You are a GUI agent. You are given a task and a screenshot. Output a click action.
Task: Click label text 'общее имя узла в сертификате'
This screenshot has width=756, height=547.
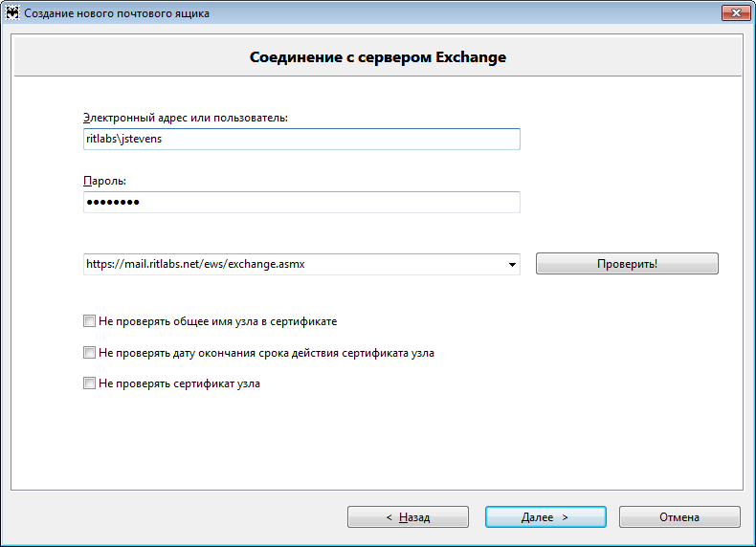point(256,321)
